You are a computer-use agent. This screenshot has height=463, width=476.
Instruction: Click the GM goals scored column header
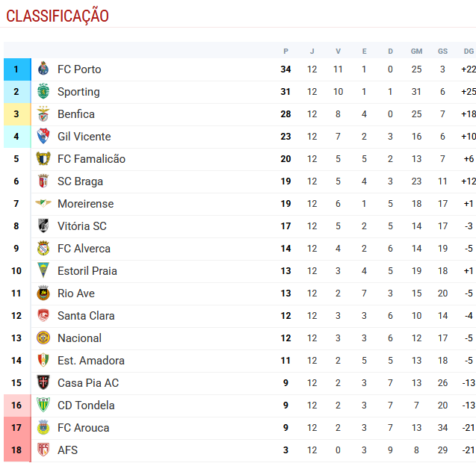(416, 51)
